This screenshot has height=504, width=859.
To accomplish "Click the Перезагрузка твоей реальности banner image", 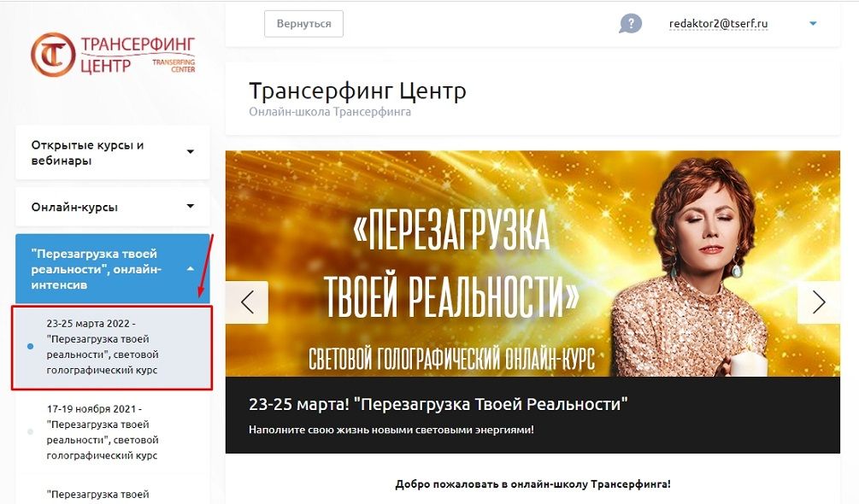I will pos(532,263).
